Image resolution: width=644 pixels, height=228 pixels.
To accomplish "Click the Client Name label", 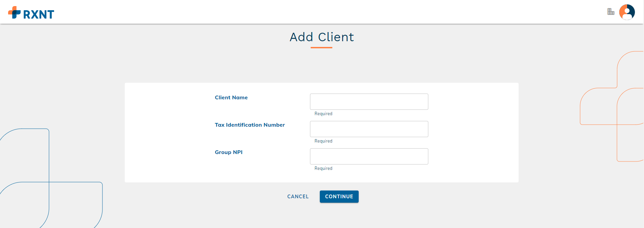I will [x=231, y=98].
